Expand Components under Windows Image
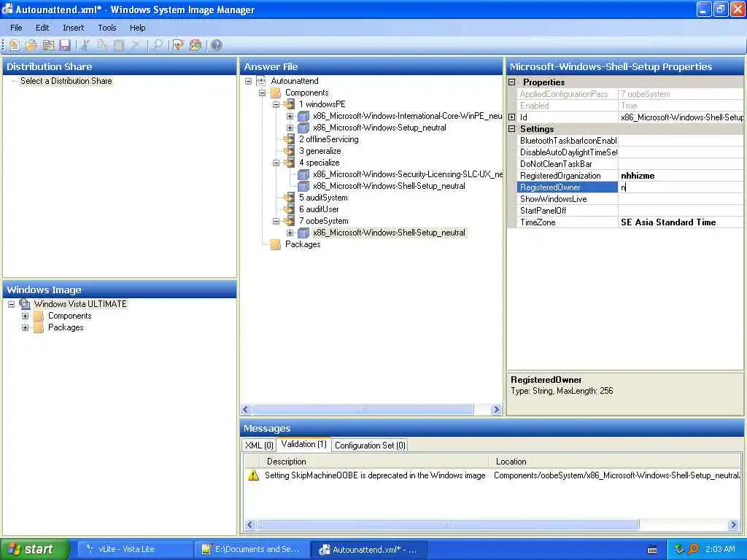747x560 pixels. point(26,316)
